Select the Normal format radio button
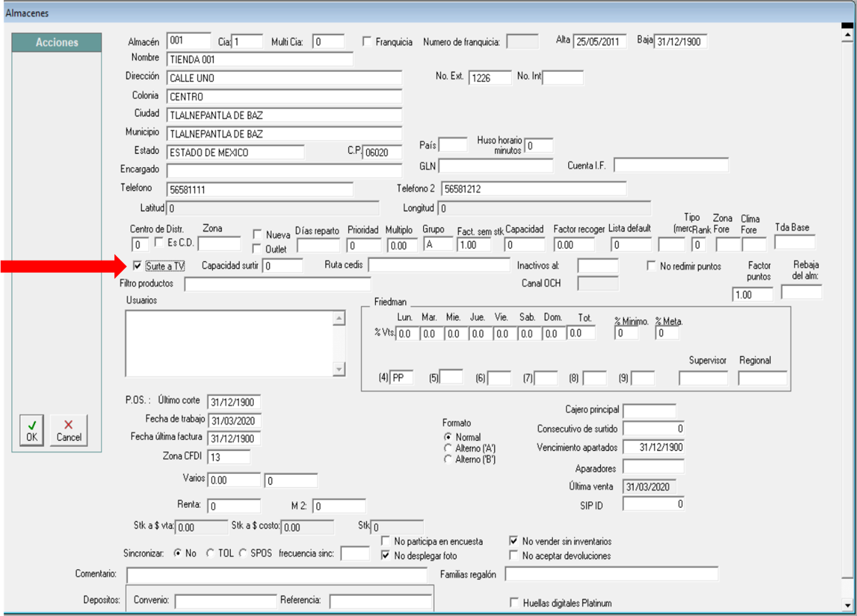 448,437
